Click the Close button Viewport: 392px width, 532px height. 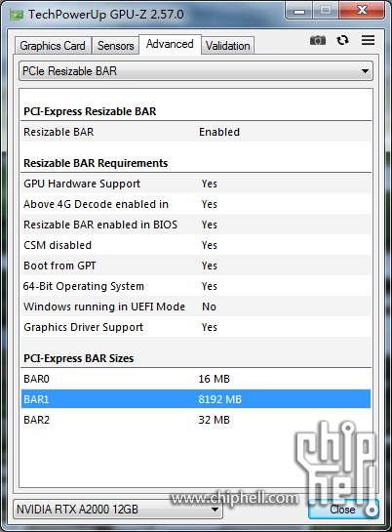tap(343, 509)
